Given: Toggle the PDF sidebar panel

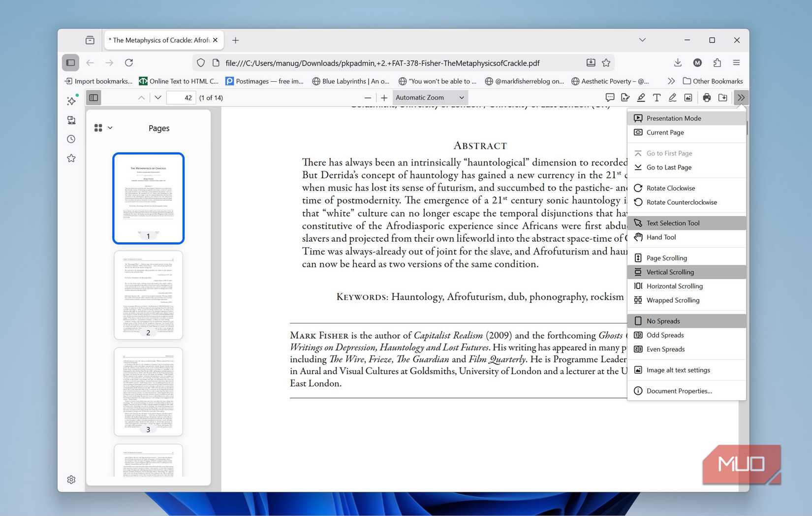Looking at the screenshot, I should click(x=94, y=97).
